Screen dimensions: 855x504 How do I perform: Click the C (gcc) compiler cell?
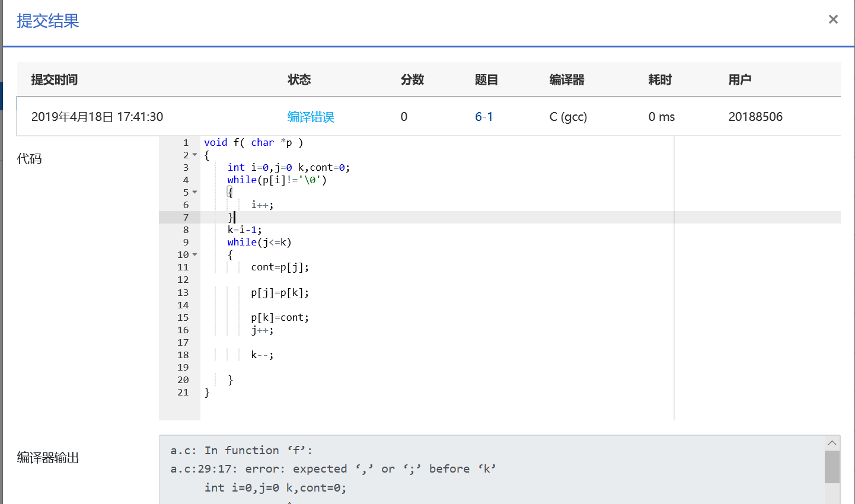568,117
